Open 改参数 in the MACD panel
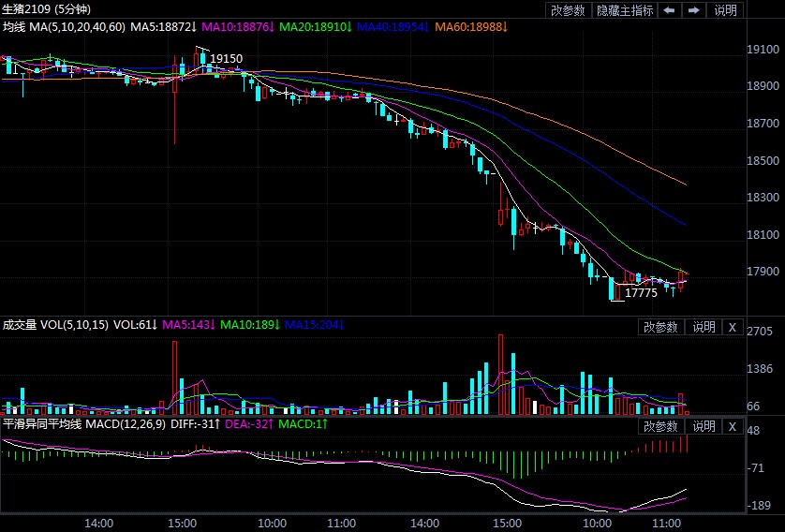The image size is (785, 532). [x=660, y=426]
